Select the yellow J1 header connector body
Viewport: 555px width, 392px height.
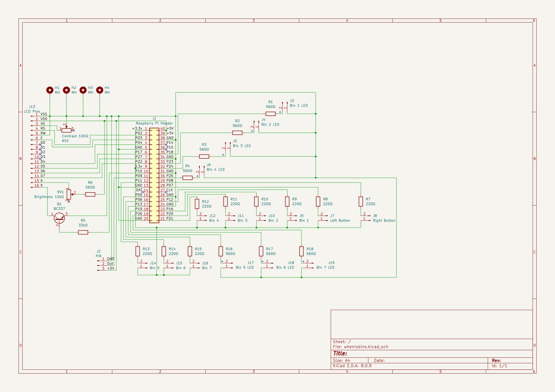(x=154, y=175)
